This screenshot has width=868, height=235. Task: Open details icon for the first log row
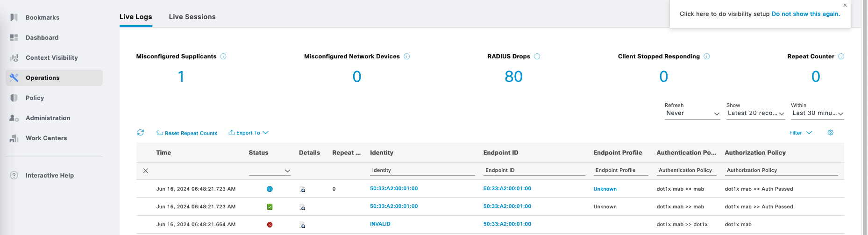[x=302, y=189]
